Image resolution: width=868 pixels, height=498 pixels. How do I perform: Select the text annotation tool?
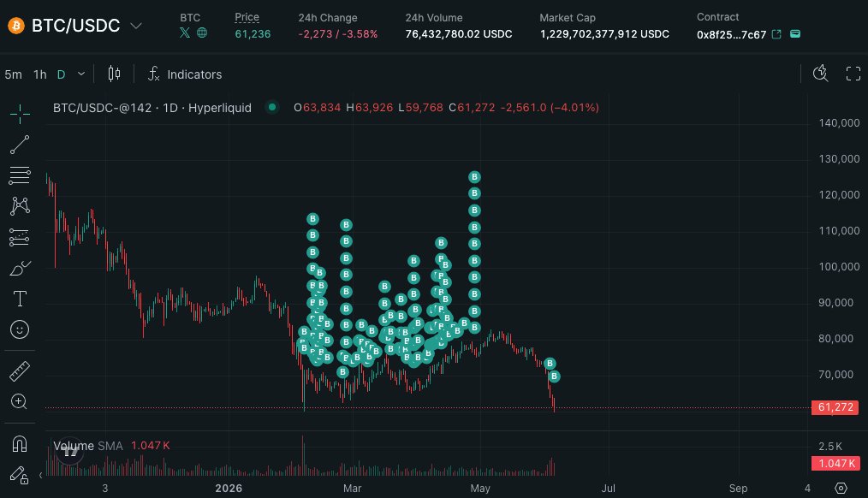pyautogui.click(x=20, y=299)
